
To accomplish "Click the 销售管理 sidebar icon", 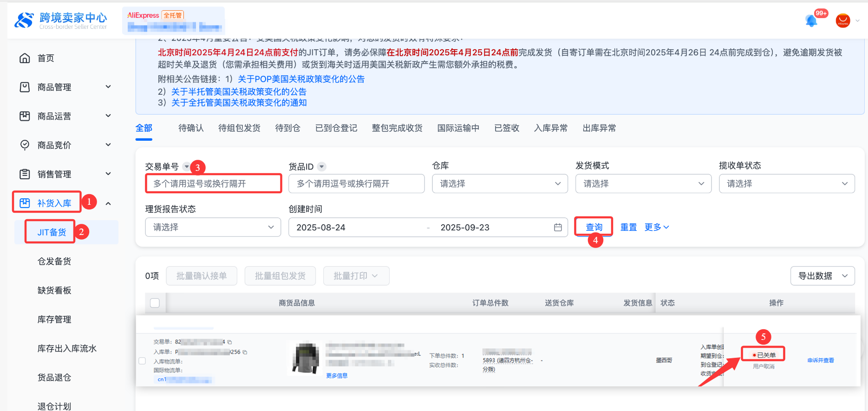I will click(25, 174).
